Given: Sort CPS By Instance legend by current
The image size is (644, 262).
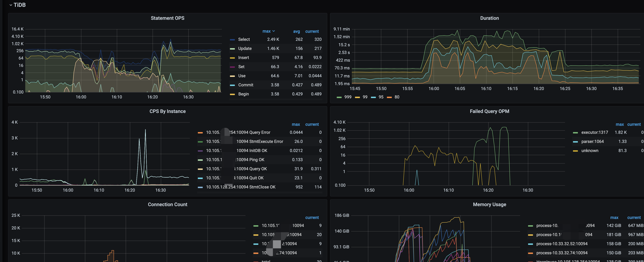Looking at the screenshot, I should (312, 124).
